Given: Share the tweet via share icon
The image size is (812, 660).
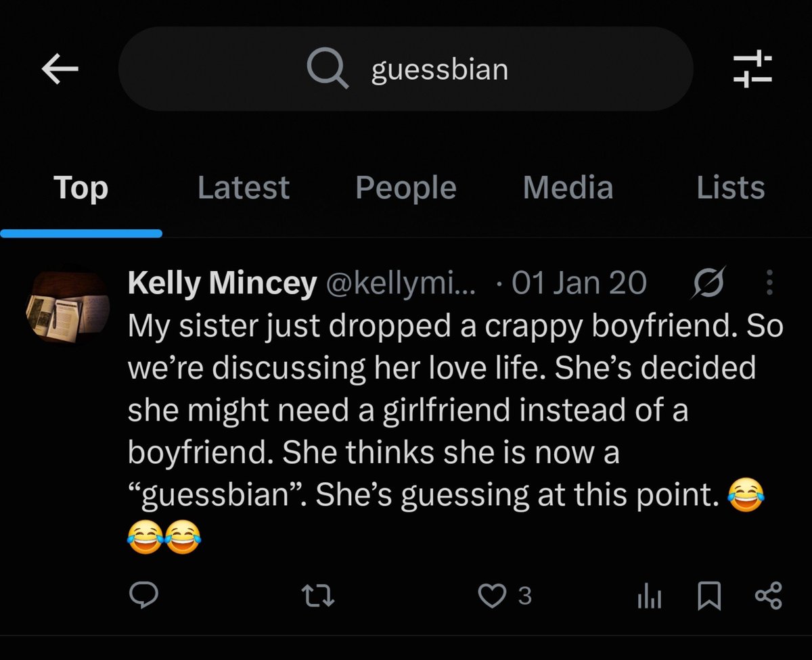Looking at the screenshot, I should [x=768, y=596].
